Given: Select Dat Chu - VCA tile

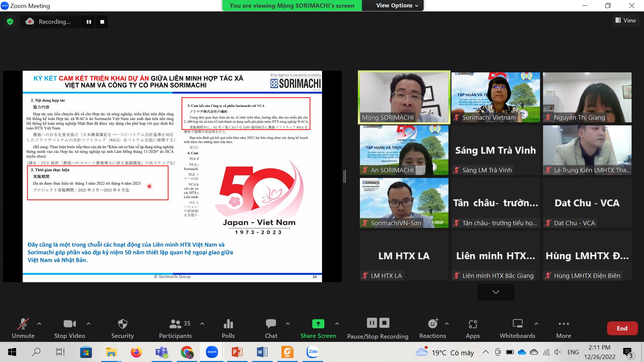Looking at the screenshot, I should pyautogui.click(x=587, y=203).
